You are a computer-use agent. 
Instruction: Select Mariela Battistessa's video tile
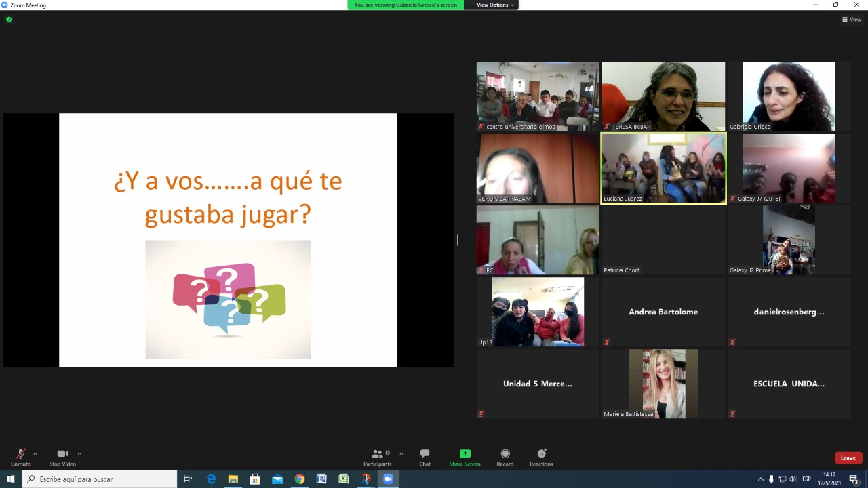(x=663, y=384)
